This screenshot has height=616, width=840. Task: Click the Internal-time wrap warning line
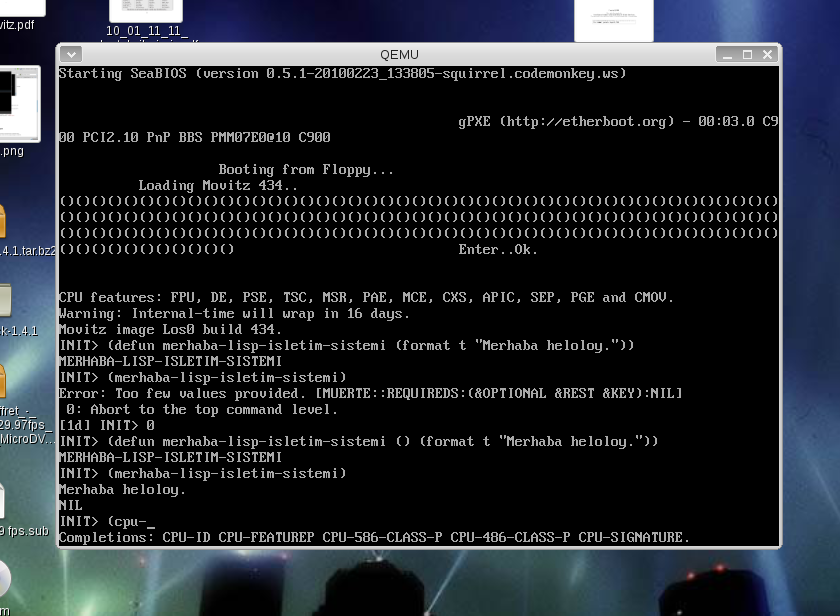pyautogui.click(x=234, y=313)
